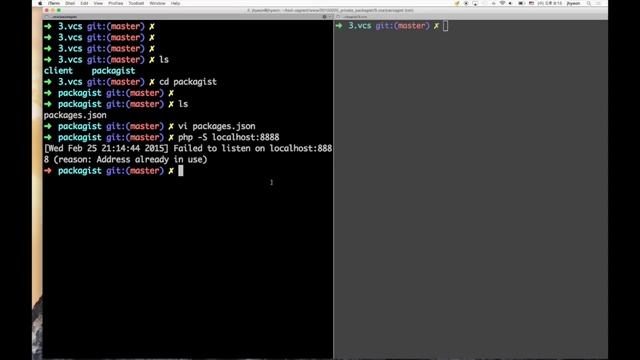Click the green zoom window button

click(59, 10)
